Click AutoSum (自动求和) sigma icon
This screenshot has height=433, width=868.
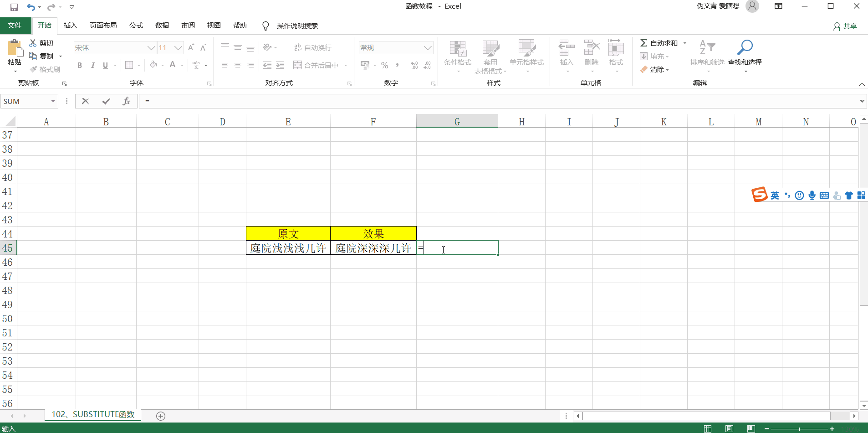[x=644, y=43]
